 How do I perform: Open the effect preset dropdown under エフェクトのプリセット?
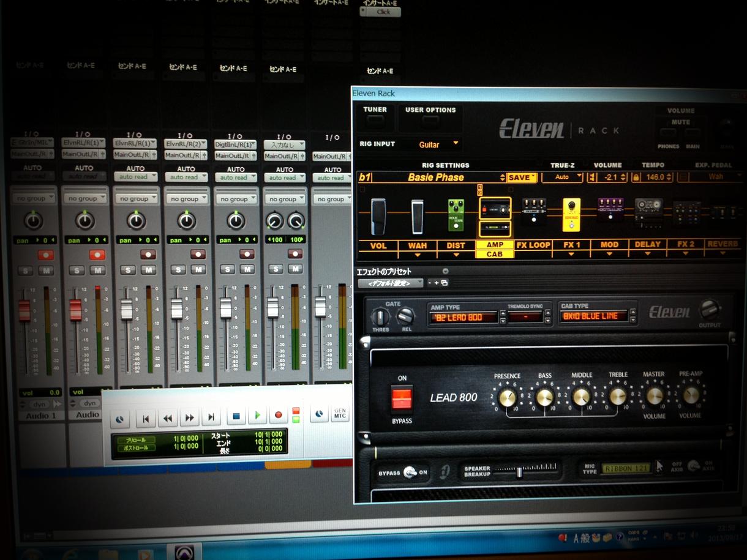(391, 283)
